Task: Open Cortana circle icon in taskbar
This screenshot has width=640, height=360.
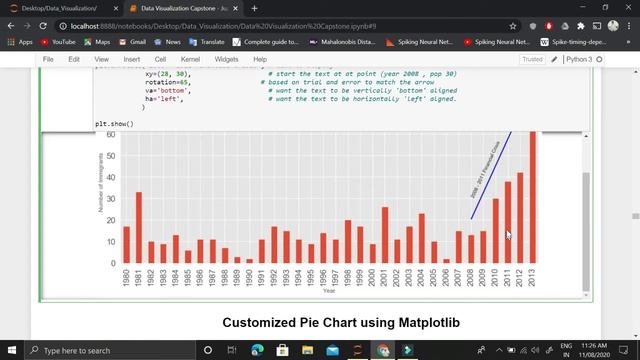Action: coord(208,350)
